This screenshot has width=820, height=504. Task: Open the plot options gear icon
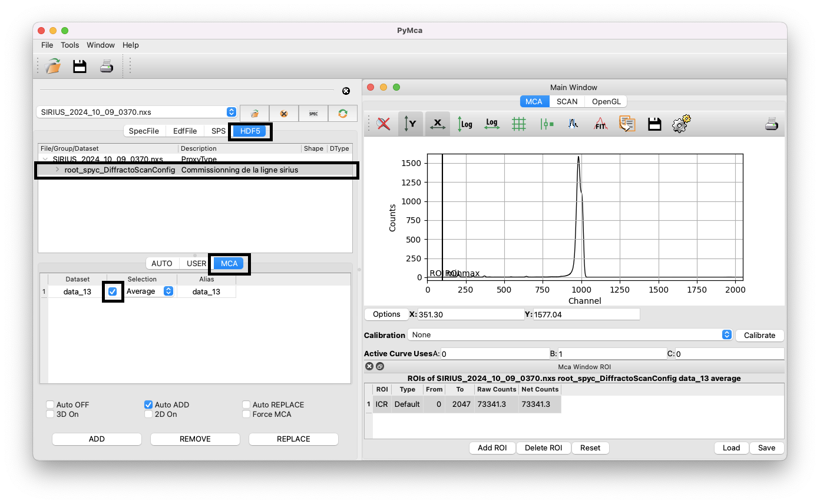tap(681, 124)
